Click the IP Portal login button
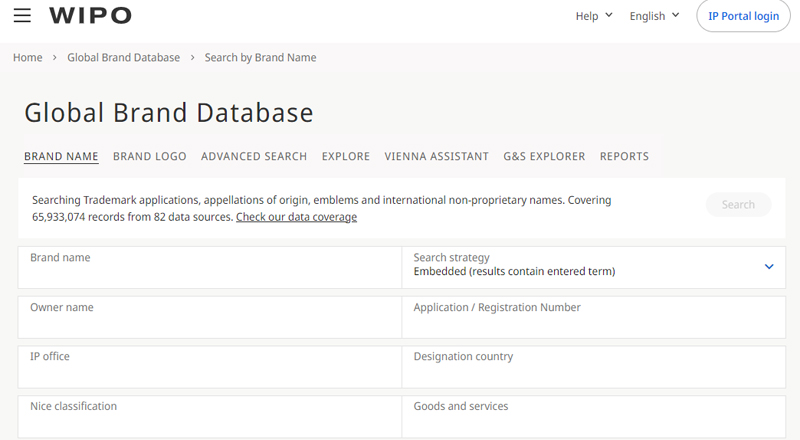Viewport: 800px width, 440px height. point(743,16)
